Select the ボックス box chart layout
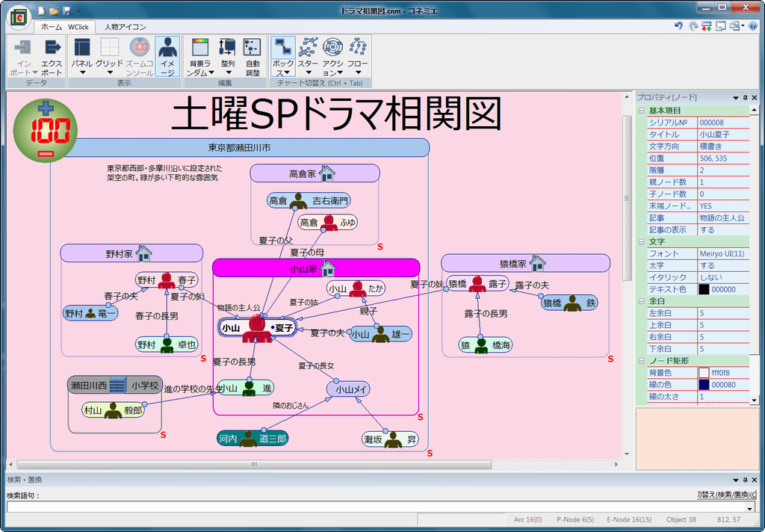The image size is (765, 532). coord(283,55)
